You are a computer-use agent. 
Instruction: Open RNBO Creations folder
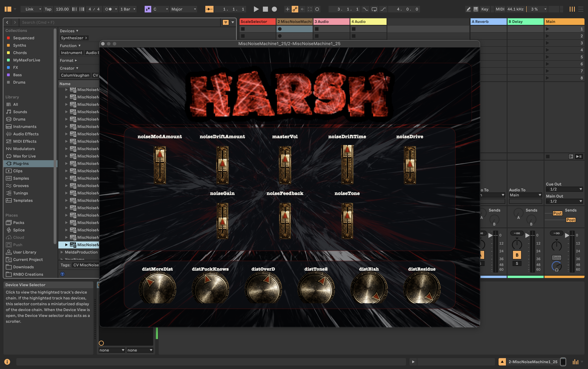tap(28, 274)
